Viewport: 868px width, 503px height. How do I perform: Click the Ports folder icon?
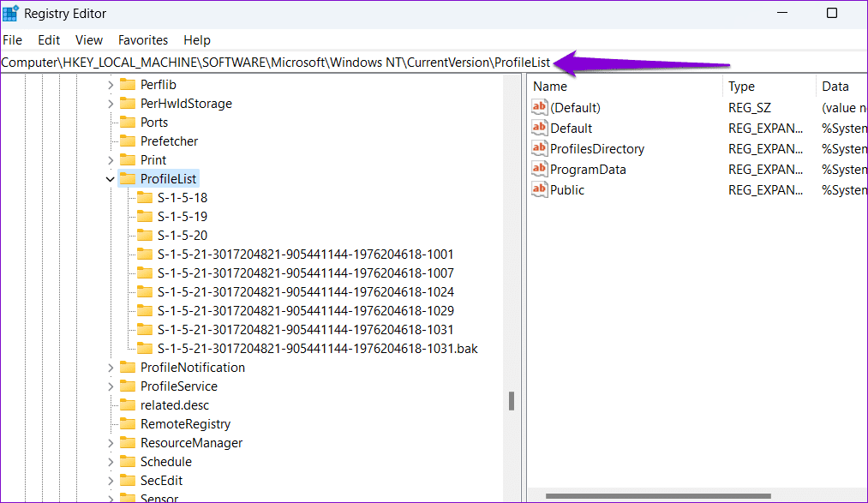coord(128,123)
